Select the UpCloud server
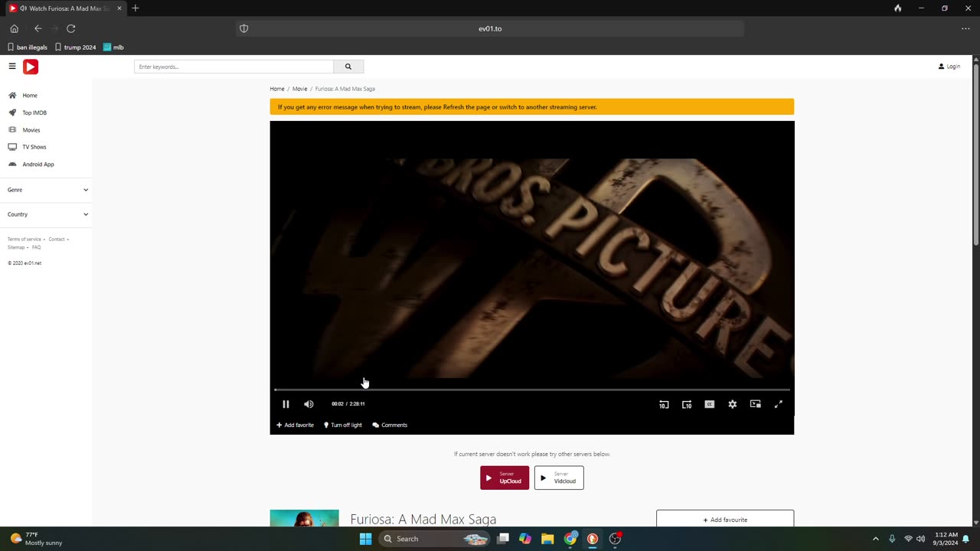Image resolution: width=980 pixels, height=551 pixels. (505, 478)
